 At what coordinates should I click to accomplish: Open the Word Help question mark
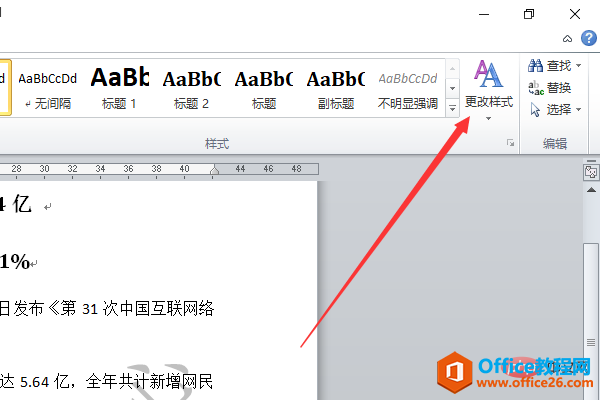(589, 38)
